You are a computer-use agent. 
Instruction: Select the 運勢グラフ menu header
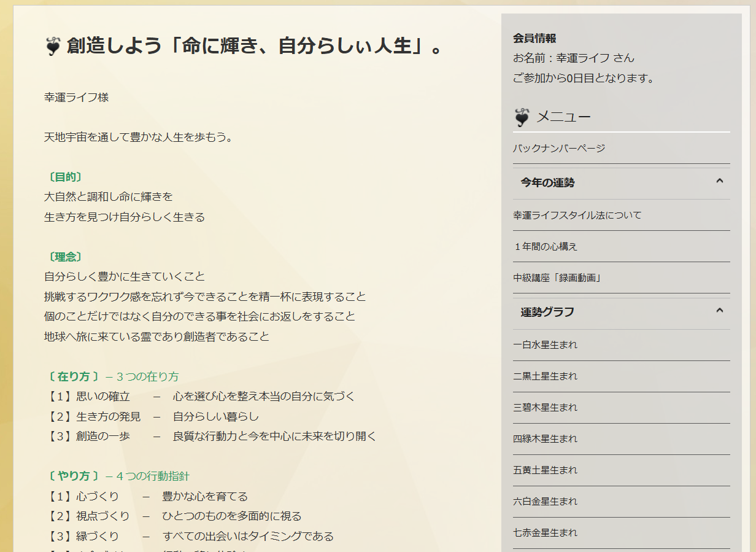point(547,312)
